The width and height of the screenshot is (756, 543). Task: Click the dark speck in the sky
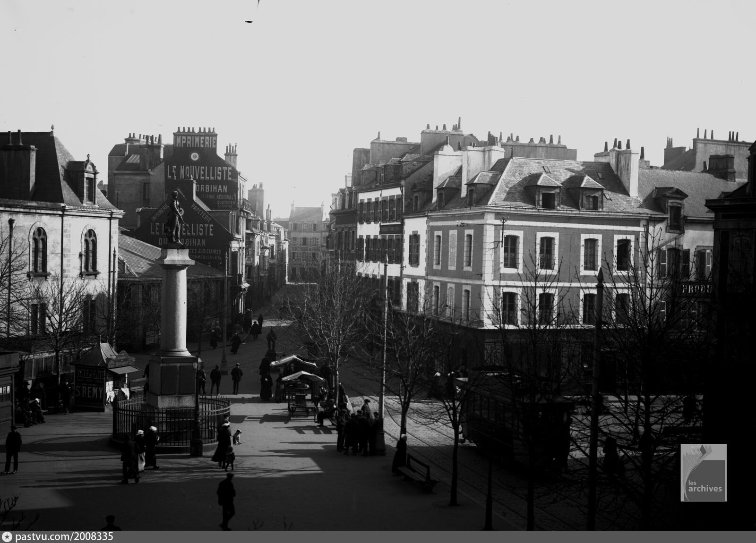coord(249,21)
